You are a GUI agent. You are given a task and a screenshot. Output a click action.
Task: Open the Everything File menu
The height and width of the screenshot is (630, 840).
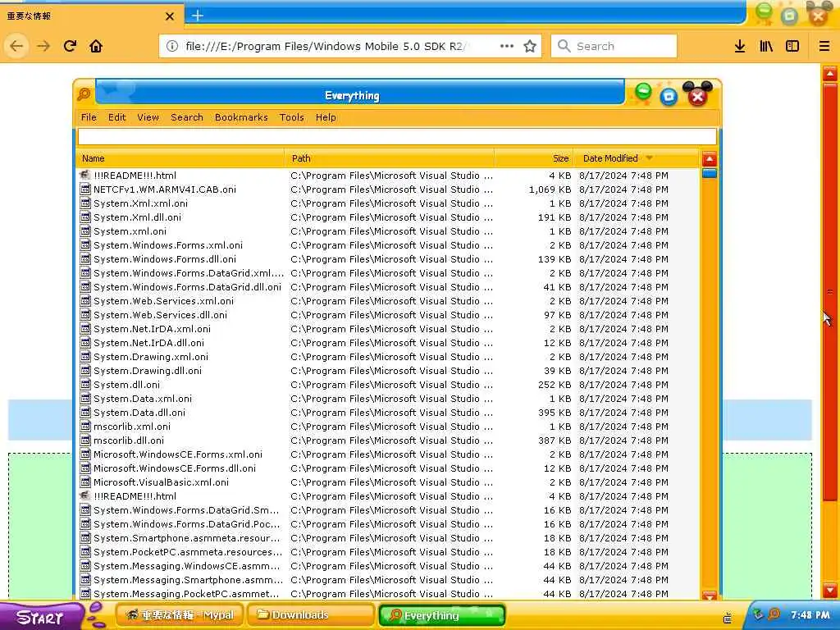(x=89, y=117)
